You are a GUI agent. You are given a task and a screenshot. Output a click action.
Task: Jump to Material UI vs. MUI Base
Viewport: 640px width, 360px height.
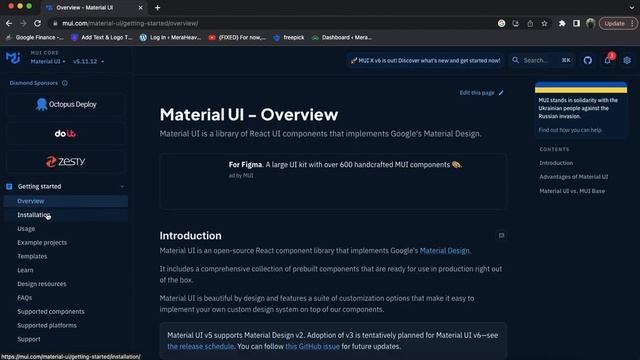click(x=572, y=191)
